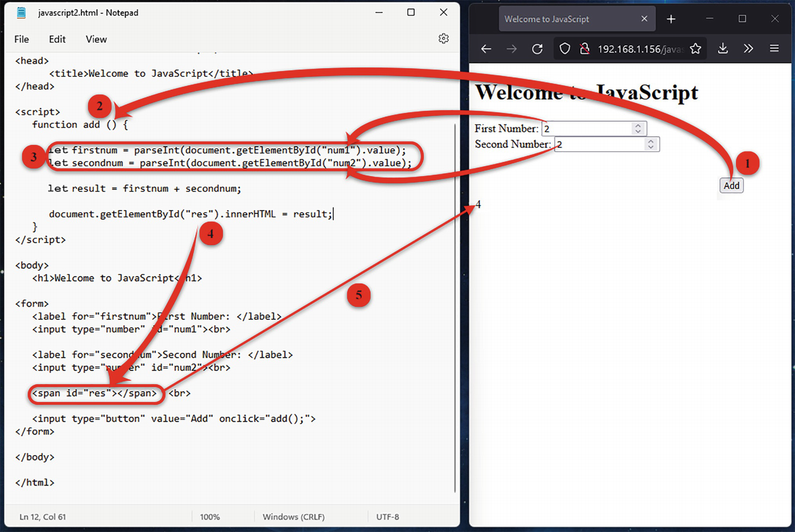Image resolution: width=795 pixels, height=532 pixels.
Task: Click the First Number input field
Action: [586, 129]
